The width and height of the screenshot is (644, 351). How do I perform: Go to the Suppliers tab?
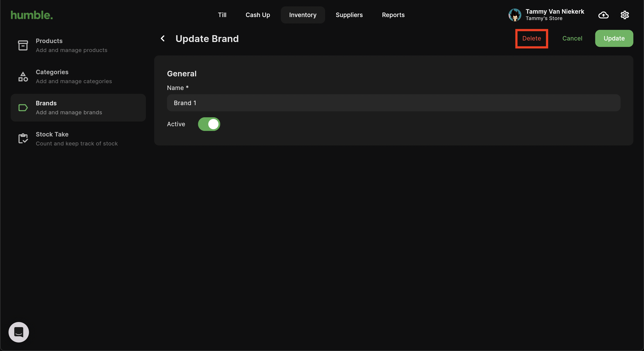[x=349, y=15]
